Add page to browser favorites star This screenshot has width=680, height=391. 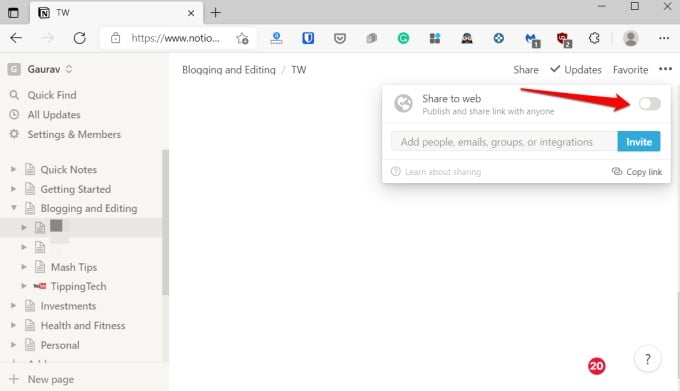(x=242, y=38)
